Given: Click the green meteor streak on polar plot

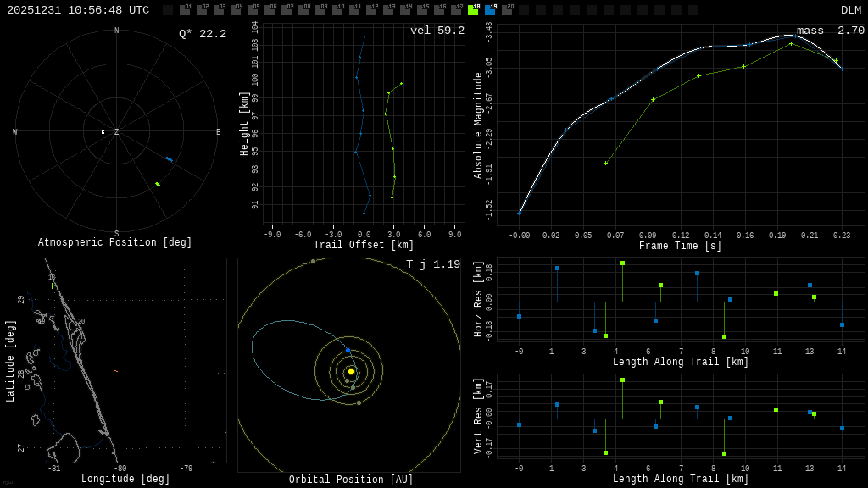Looking at the screenshot, I should click(157, 184).
